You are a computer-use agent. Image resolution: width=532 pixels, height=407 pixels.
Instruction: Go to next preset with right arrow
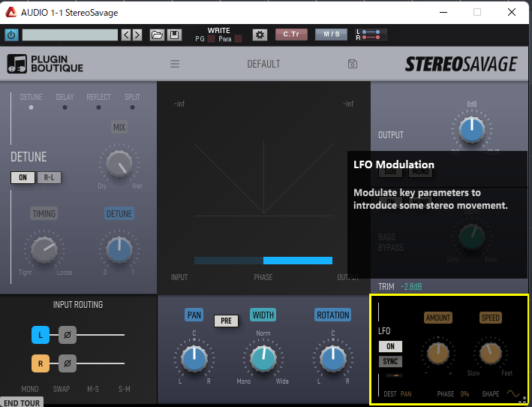point(137,35)
